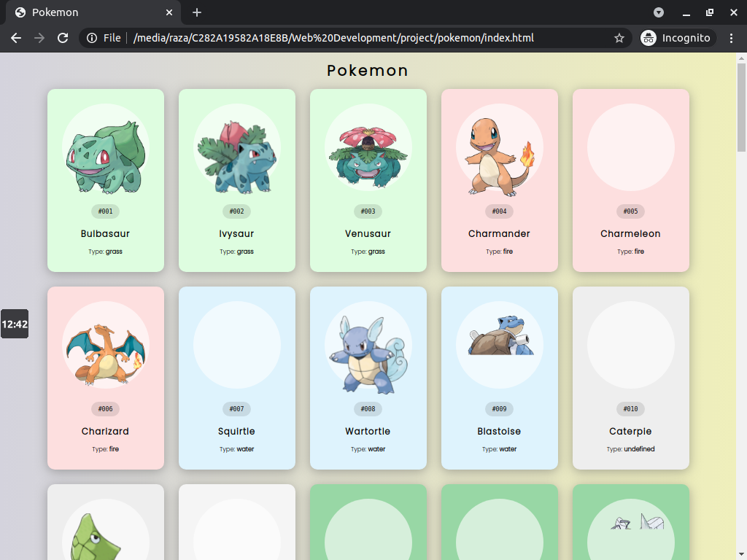
Task: Click Caterpie's 'Type: undefined' text
Action: click(631, 449)
